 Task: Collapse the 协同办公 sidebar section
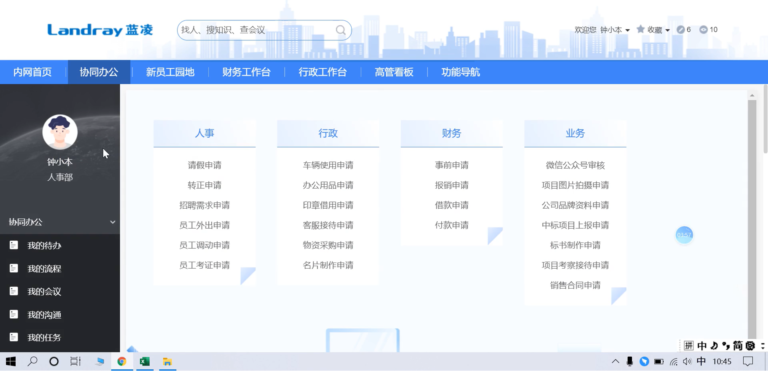[x=113, y=222]
